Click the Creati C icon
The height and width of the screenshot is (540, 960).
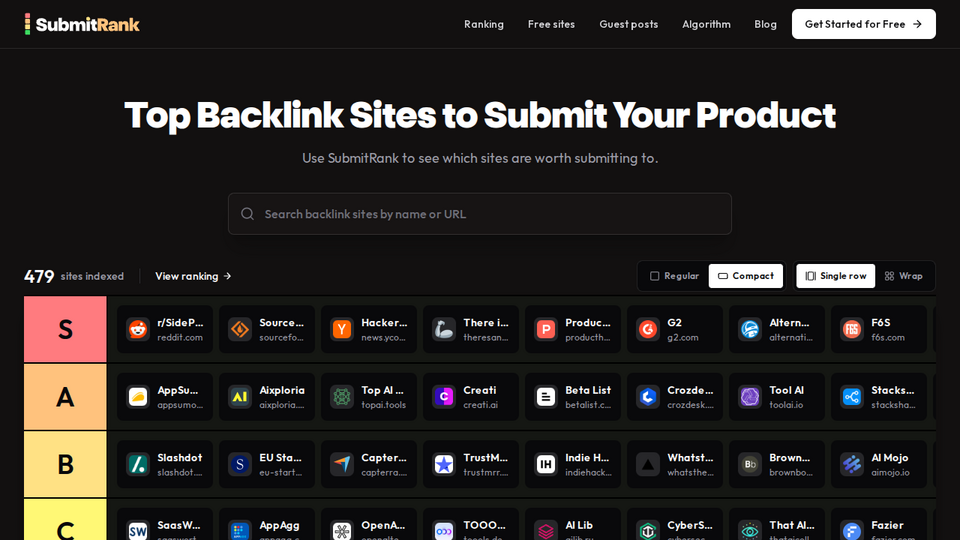444,397
